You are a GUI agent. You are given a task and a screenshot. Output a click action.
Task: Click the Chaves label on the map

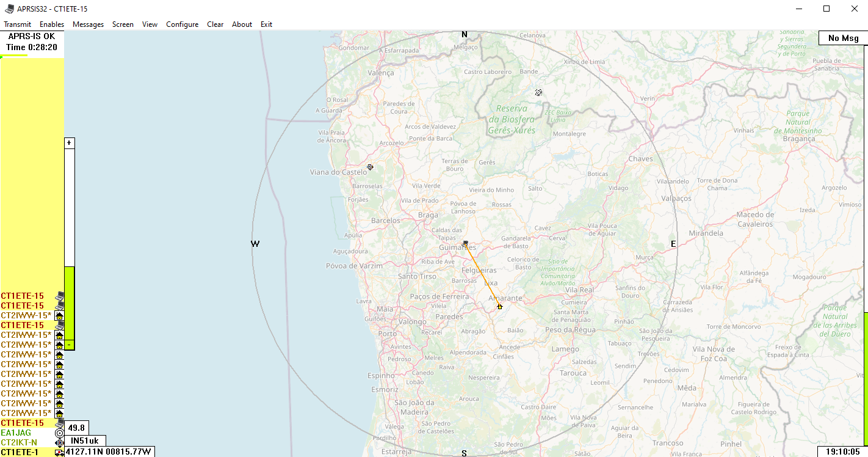(640, 159)
